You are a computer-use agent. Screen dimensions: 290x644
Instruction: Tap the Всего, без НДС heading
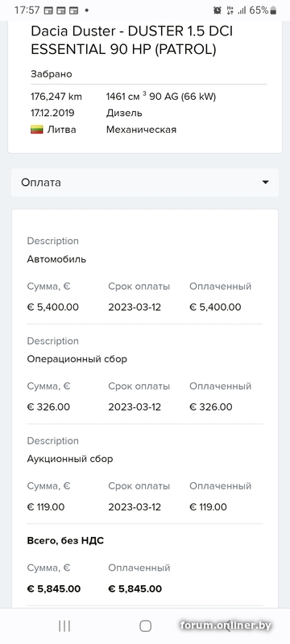[65, 541]
